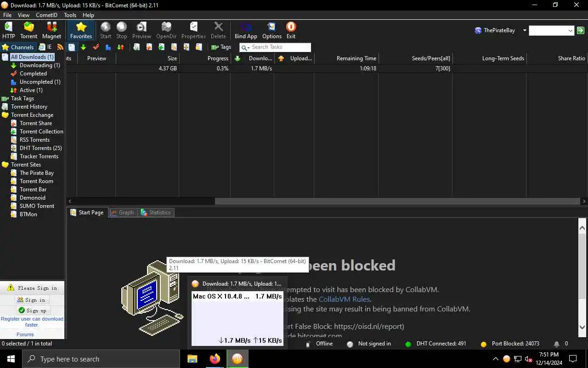
Task: Toggle the Channels star panel button
Action: [17, 47]
